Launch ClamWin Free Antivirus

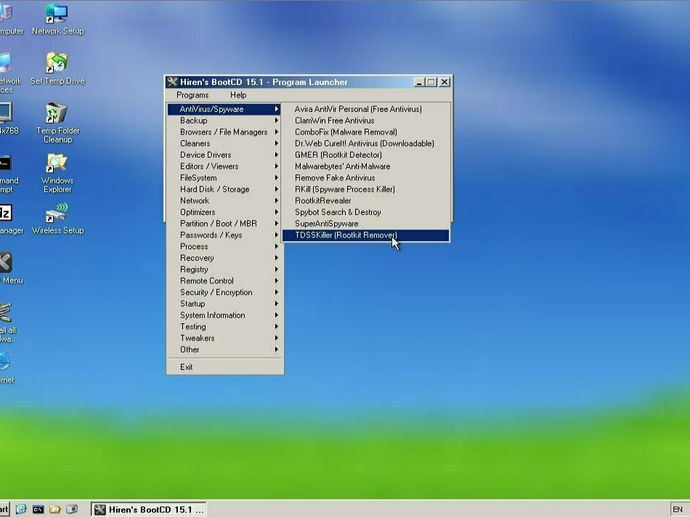point(366,121)
